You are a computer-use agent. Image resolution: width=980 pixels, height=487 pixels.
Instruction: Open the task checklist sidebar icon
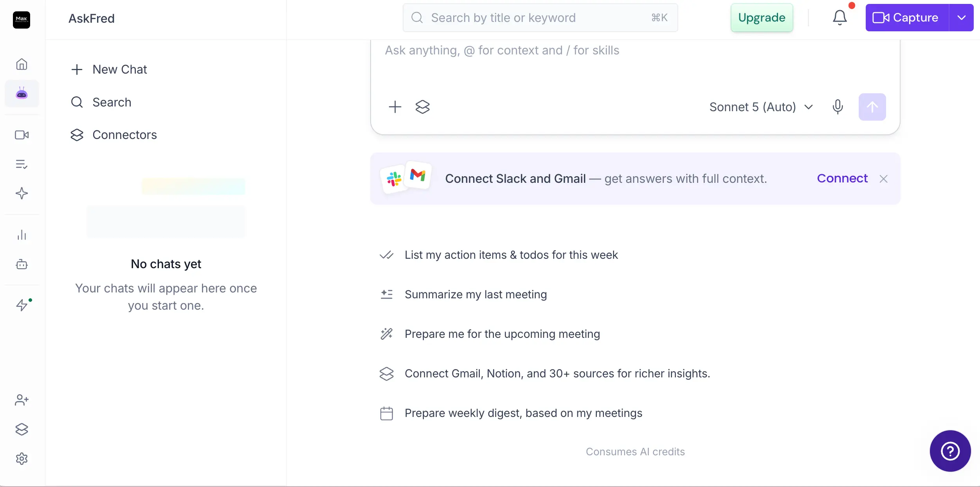(22, 164)
